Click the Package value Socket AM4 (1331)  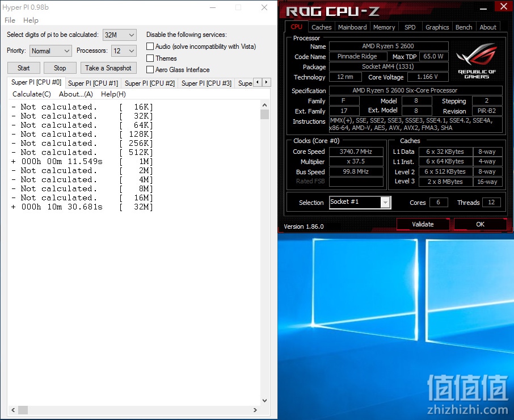click(389, 66)
